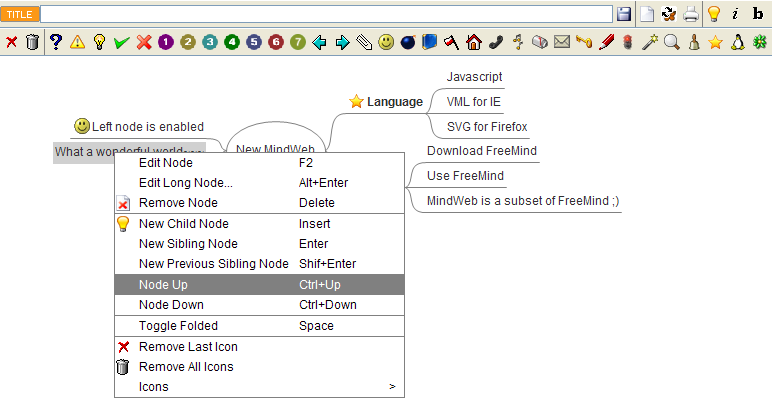This screenshot has width=772, height=402.
Task: Choose Edit Long Node... menu entry
Action: point(259,183)
